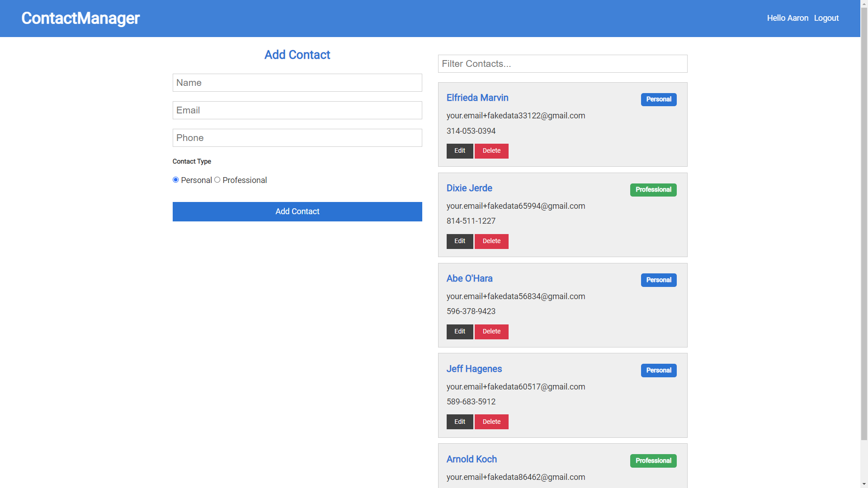Focus the Email input field
Screen dimensions: 868x488
point(297,110)
